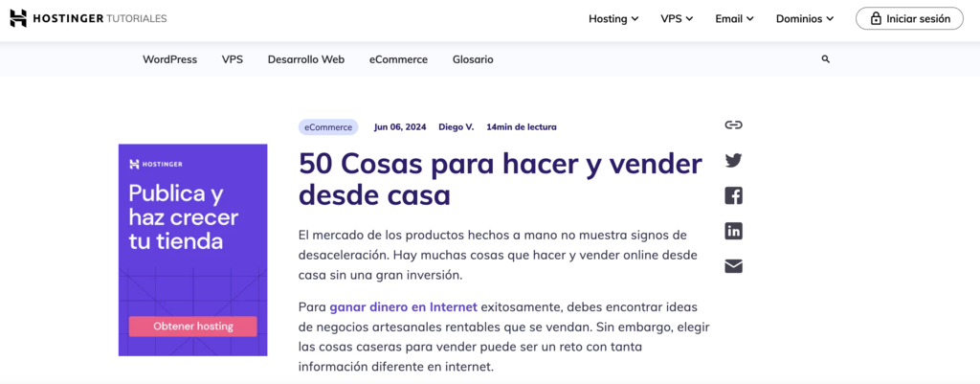Click the lock icon in Iniciar sesión

tap(875, 18)
